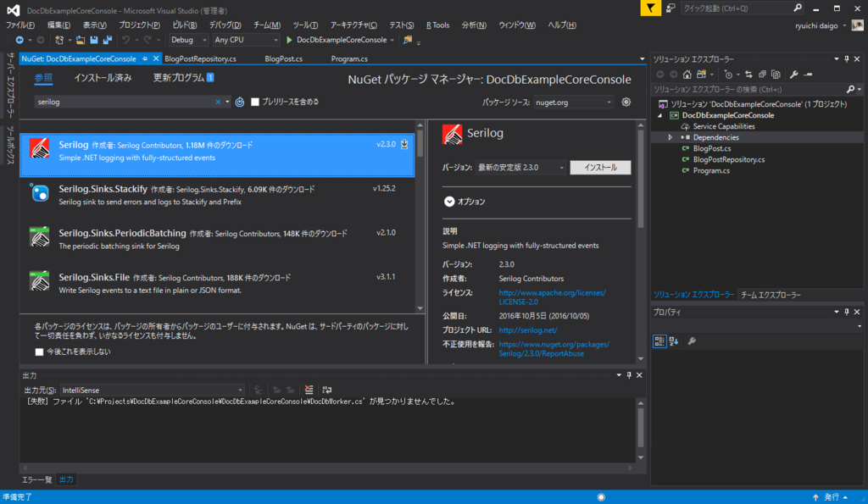
Task: Open the Any CPU platform dropdown
Action: pyautogui.click(x=247, y=40)
